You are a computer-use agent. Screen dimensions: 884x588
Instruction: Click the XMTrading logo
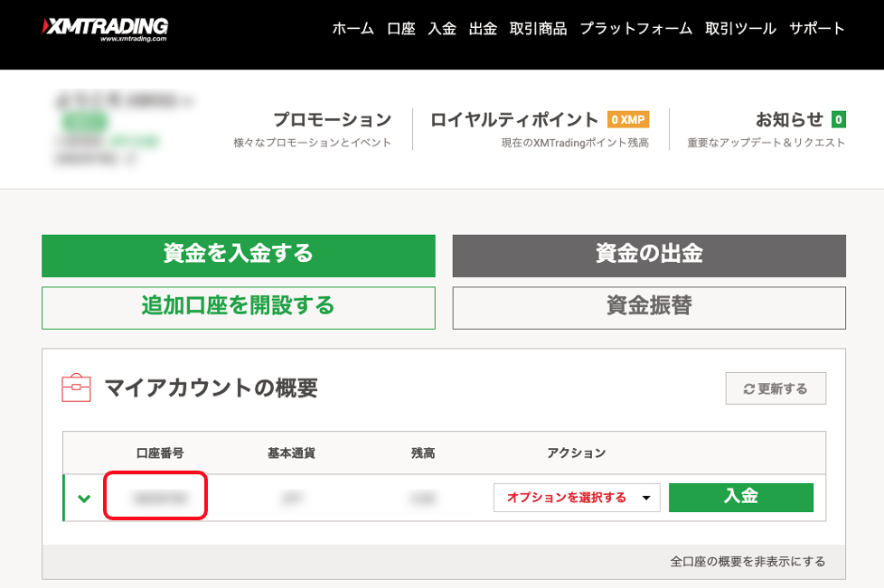[105, 29]
